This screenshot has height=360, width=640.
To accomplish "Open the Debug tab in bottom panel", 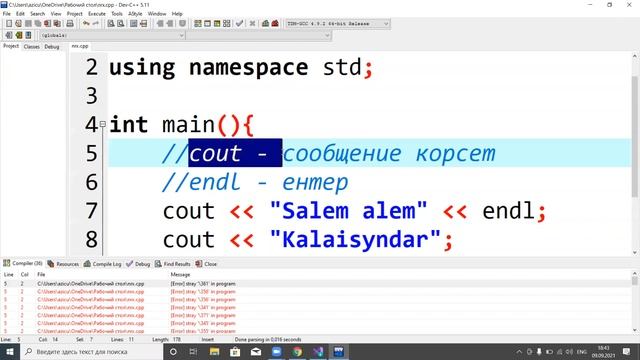I will pos(138,264).
